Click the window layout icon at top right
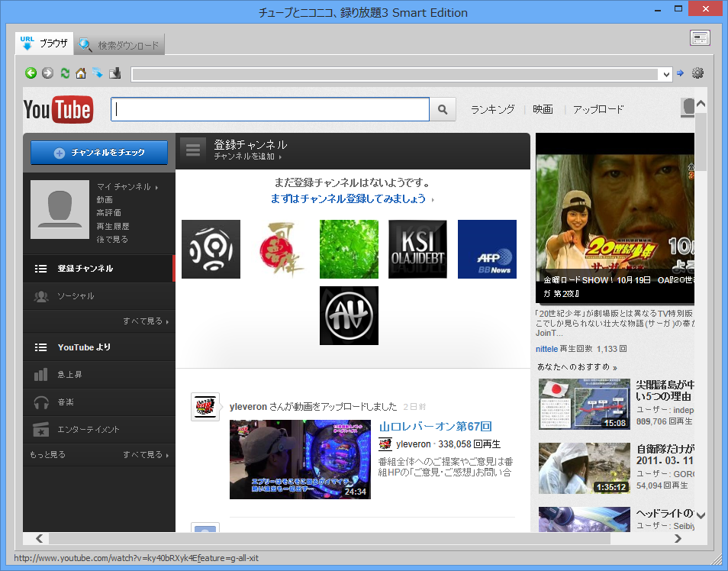 tap(700, 37)
